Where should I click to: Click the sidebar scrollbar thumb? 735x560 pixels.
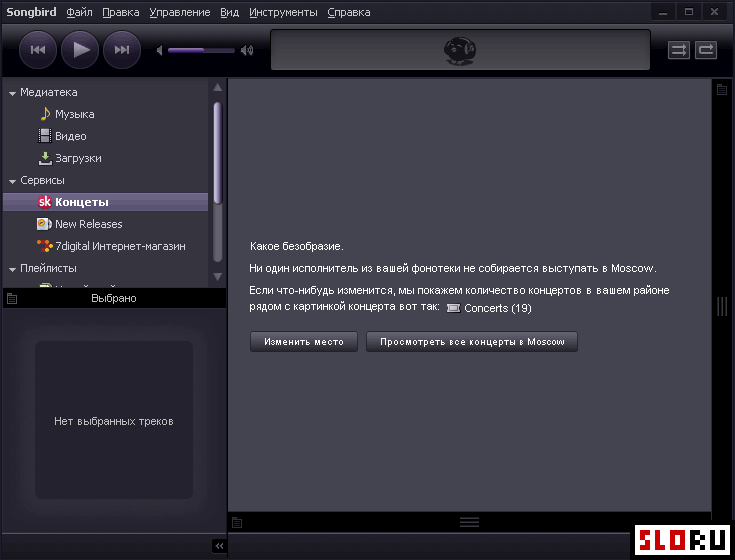pyautogui.click(x=218, y=153)
